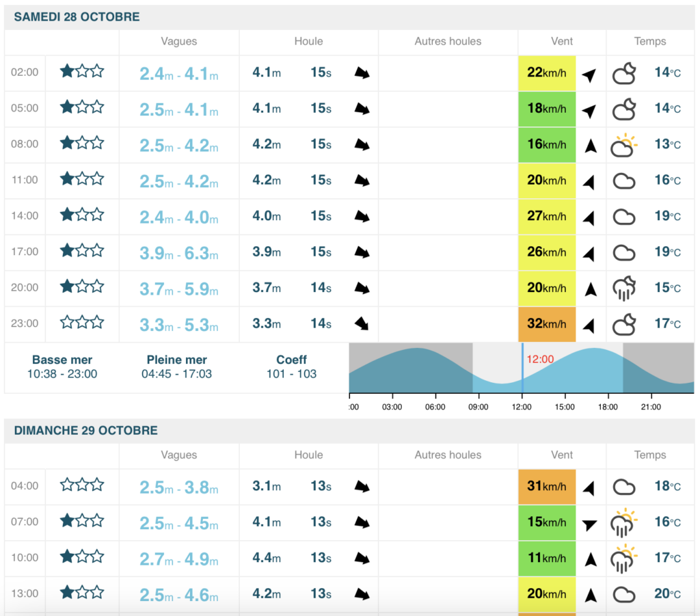Click the orange 32km/h wind cell

[547, 323]
